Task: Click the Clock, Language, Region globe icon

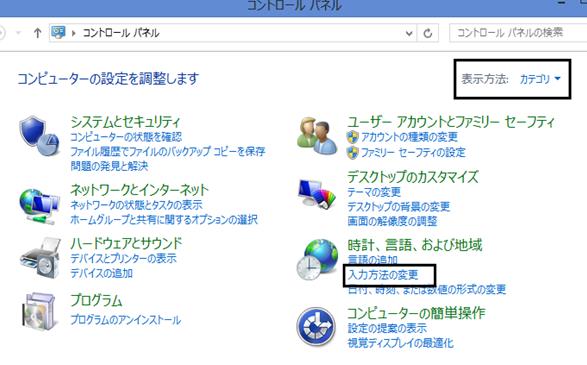Action: (317, 260)
